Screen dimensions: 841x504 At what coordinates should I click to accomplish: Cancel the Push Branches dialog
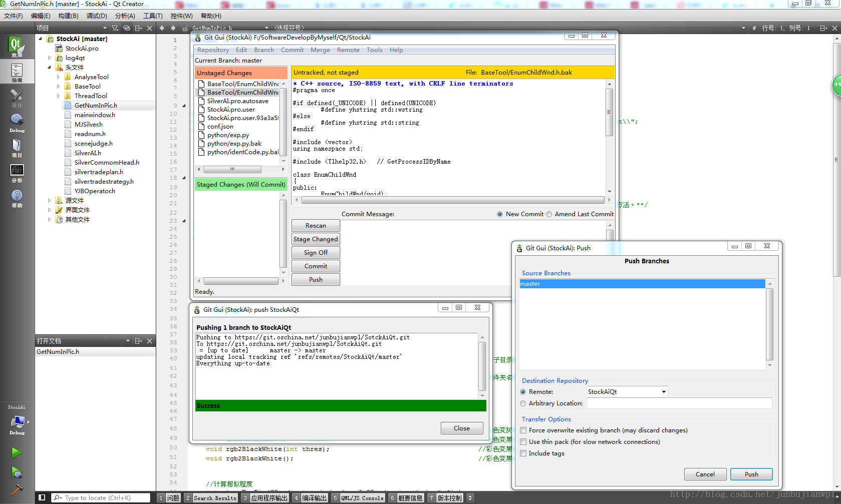coord(705,474)
